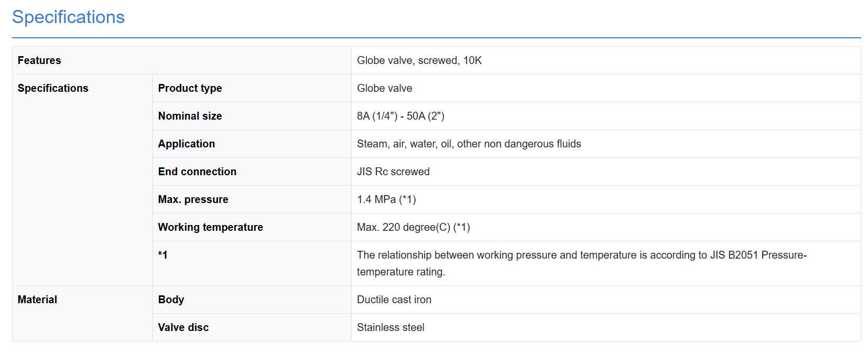The height and width of the screenshot is (352, 868).
Task: Select the 'Globe valve, screwed, 10K' cell
Action: click(x=419, y=60)
